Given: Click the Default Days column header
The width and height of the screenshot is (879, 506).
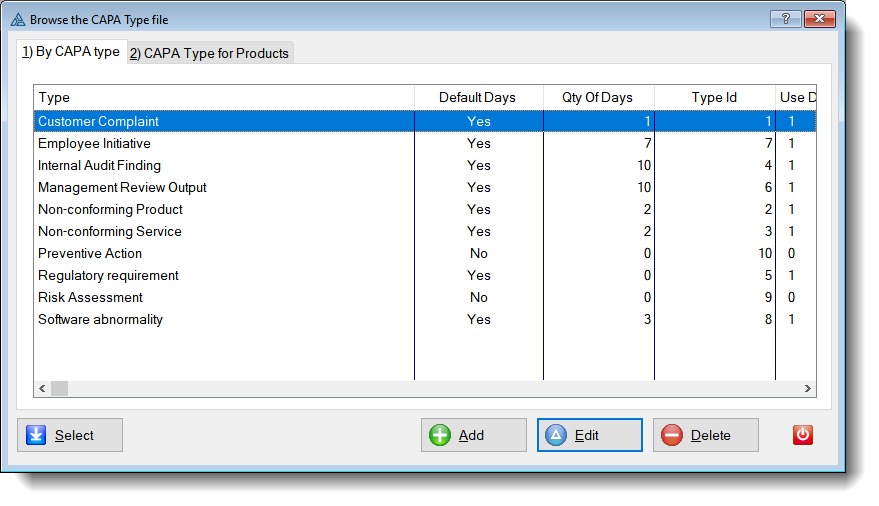Looking at the screenshot, I should click(x=478, y=97).
